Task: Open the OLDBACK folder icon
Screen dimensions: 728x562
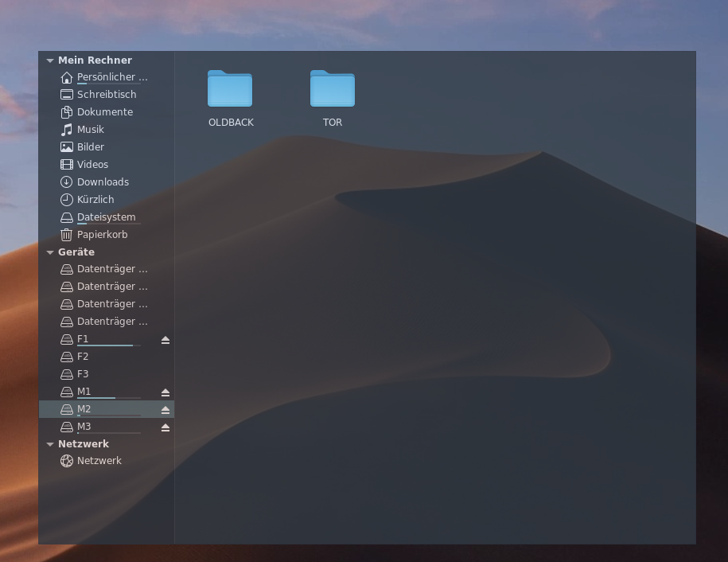Action: 230,88
